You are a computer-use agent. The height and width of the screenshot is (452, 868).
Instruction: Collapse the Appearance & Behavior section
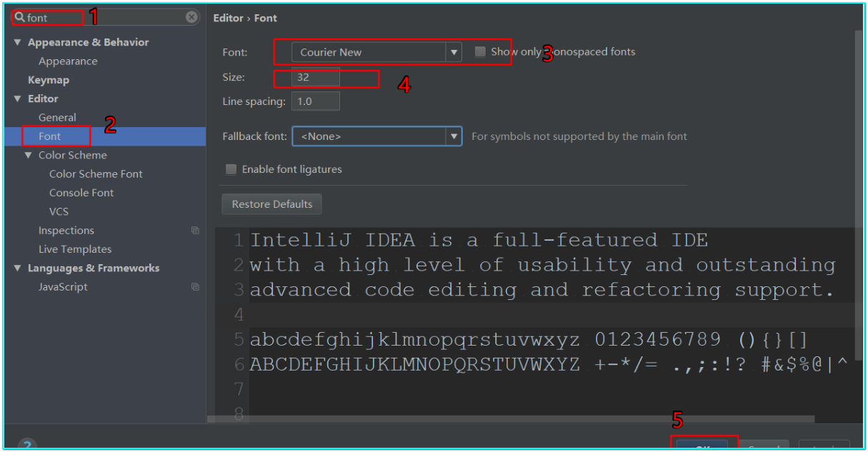coord(18,42)
